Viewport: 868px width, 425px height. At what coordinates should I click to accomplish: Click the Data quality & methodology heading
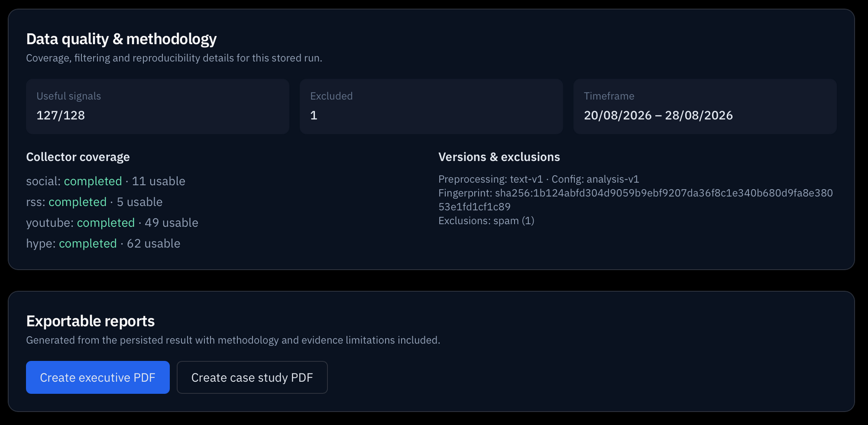[121, 39]
